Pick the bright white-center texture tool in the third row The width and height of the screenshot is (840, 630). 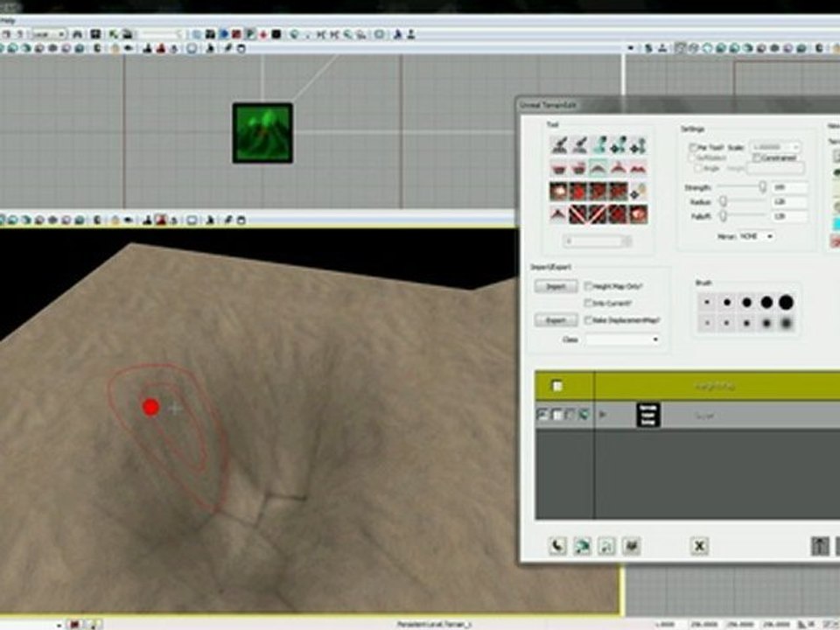click(559, 192)
